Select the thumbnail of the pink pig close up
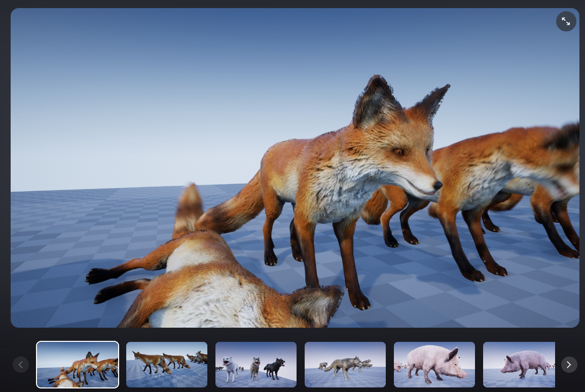 point(434,365)
